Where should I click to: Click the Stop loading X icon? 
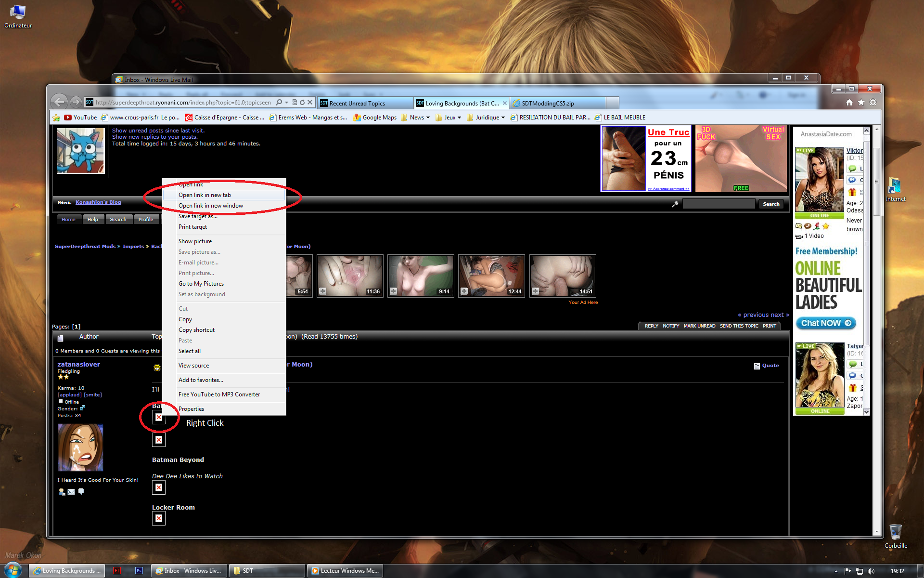pos(310,102)
